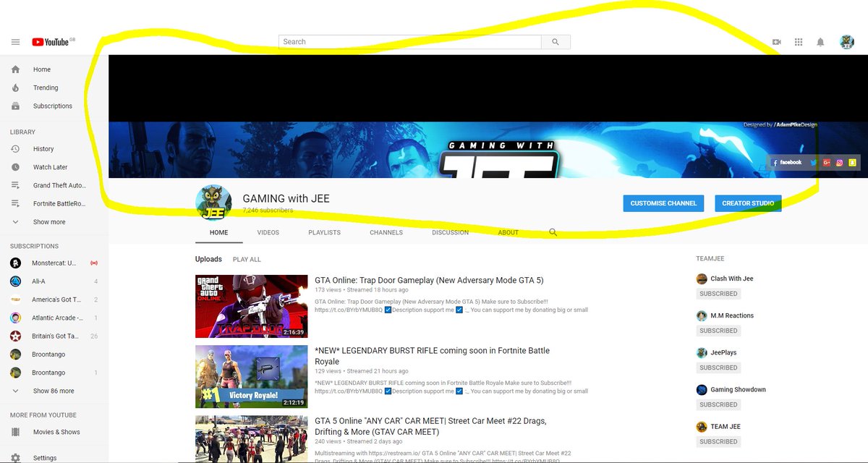Switch to the PLAYLISTS tab
Screen dimensions: 868x463
tap(325, 232)
